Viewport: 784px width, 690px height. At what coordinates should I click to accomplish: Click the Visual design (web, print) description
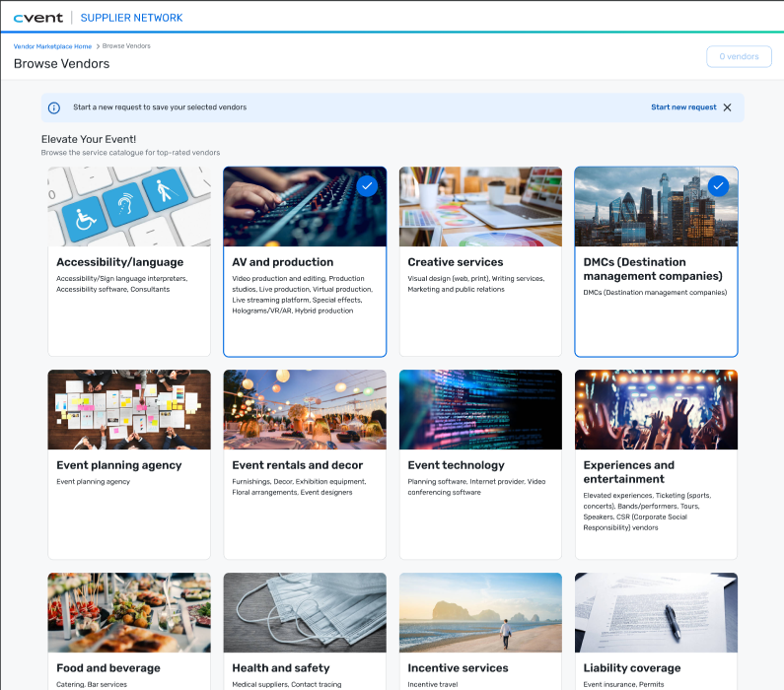point(476,284)
